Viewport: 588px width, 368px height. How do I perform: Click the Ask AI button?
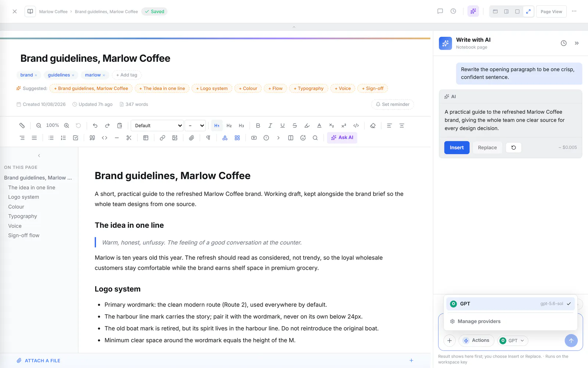[x=342, y=138]
